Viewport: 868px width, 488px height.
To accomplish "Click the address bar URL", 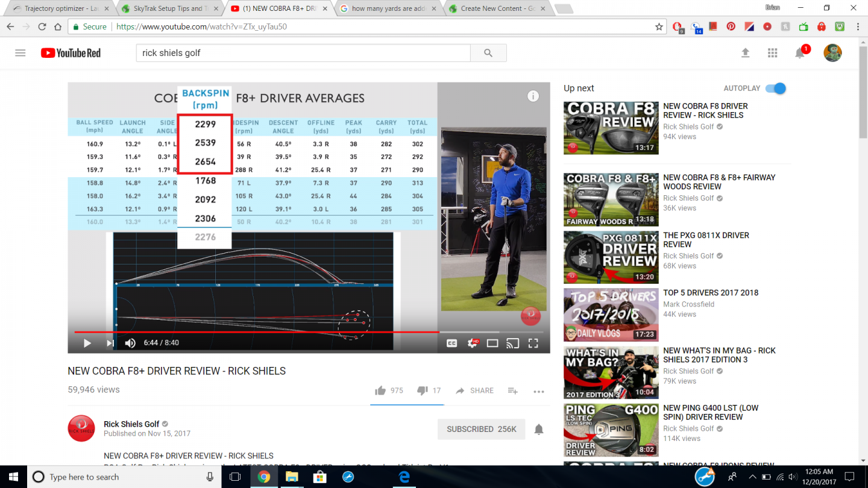I will click(x=201, y=27).
